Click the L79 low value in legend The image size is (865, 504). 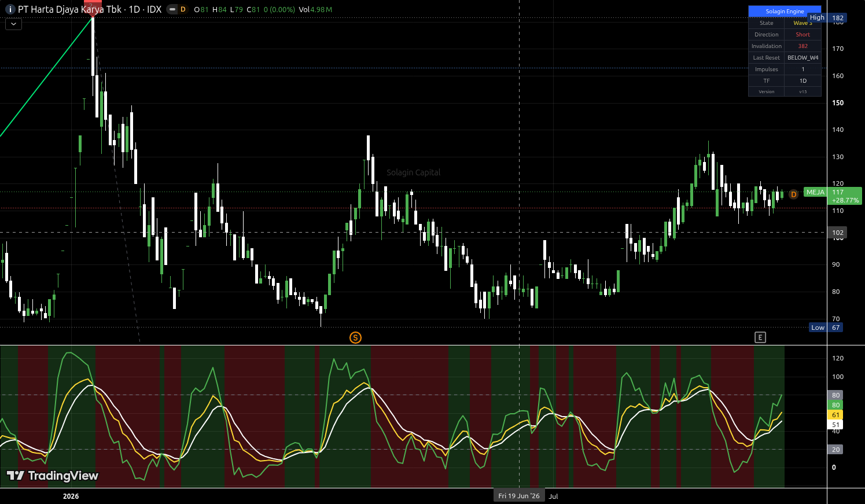[x=236, y=10]
